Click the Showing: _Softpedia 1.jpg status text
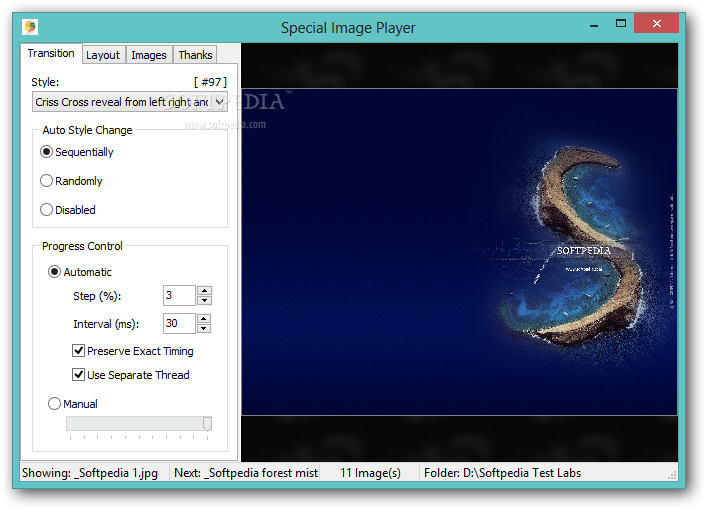Image resolution: width=706 pixels, height=509 pixels. [x=90, y=473]
